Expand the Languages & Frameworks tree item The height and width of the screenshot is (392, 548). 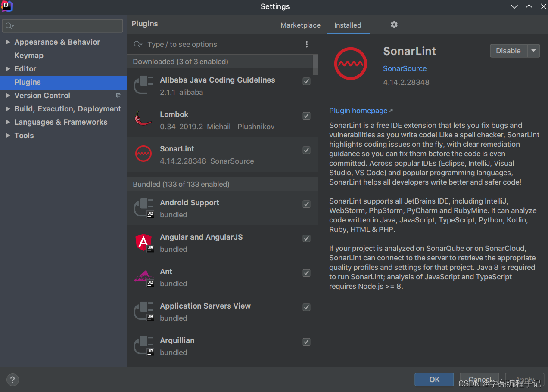tap(8, 122)
